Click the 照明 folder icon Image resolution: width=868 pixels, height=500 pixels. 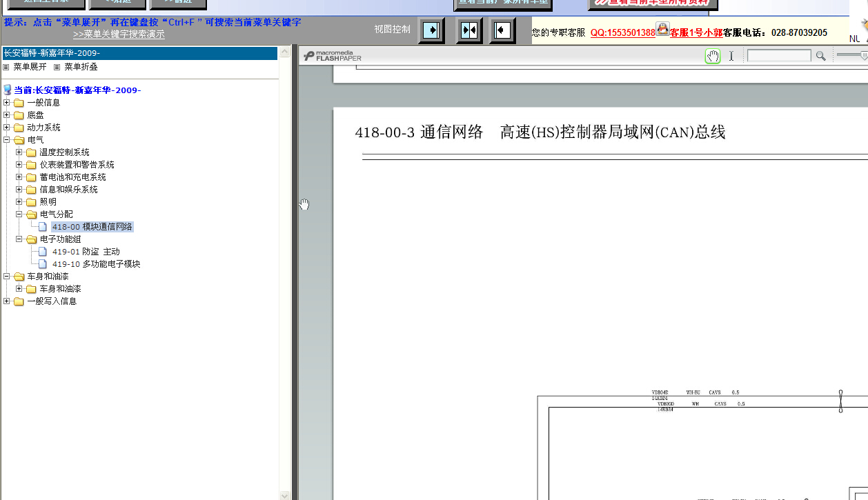[31, 202]
